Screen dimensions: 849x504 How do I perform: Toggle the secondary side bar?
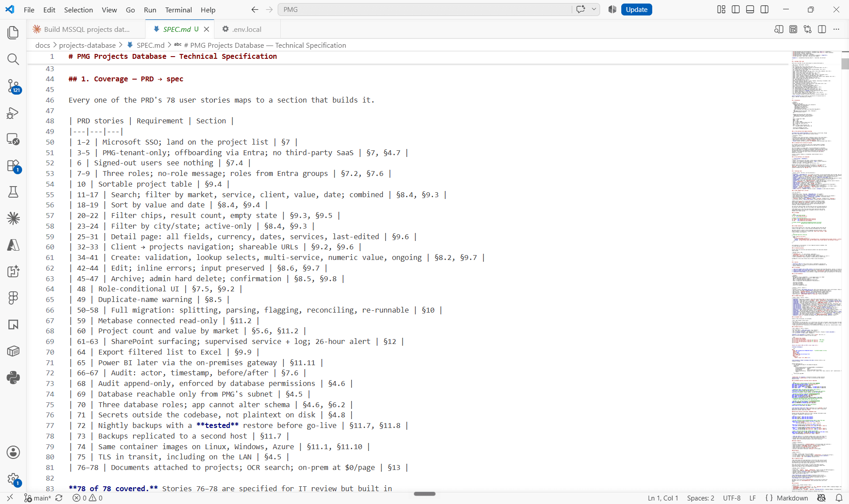coord(765,10)
